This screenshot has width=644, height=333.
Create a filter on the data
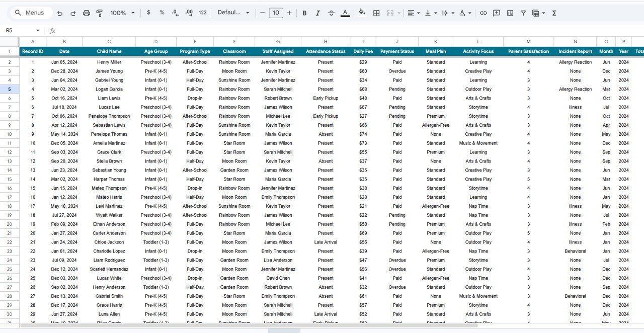point(523,13)
